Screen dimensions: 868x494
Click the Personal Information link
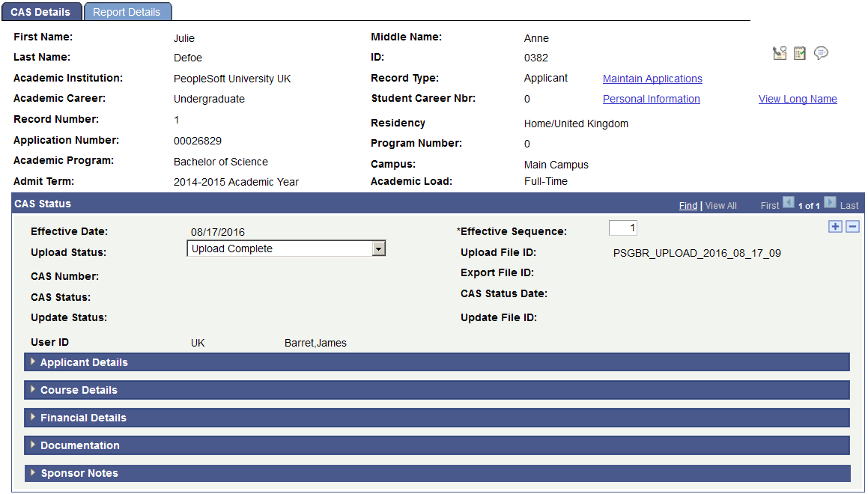651,99
